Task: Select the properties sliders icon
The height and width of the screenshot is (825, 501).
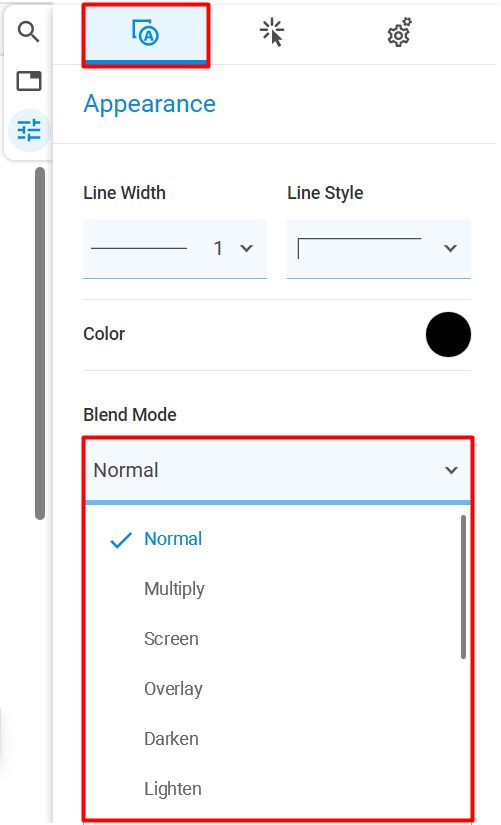Action: 29,130
